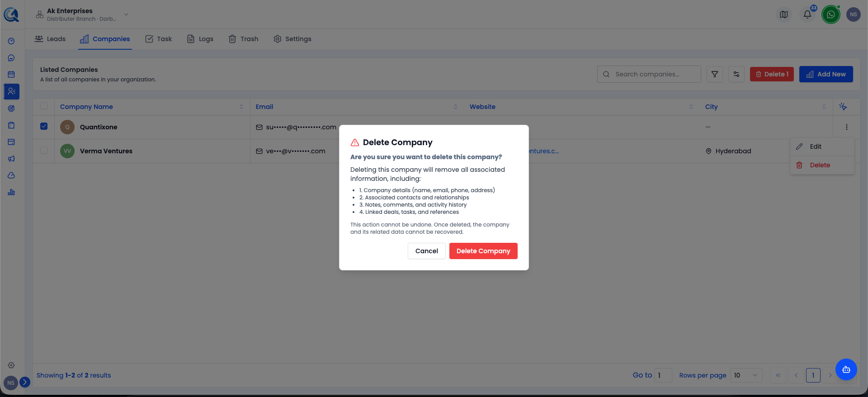This screenshot has width=868, height=397.
Task: Sort by Email column
Action: 455,107
